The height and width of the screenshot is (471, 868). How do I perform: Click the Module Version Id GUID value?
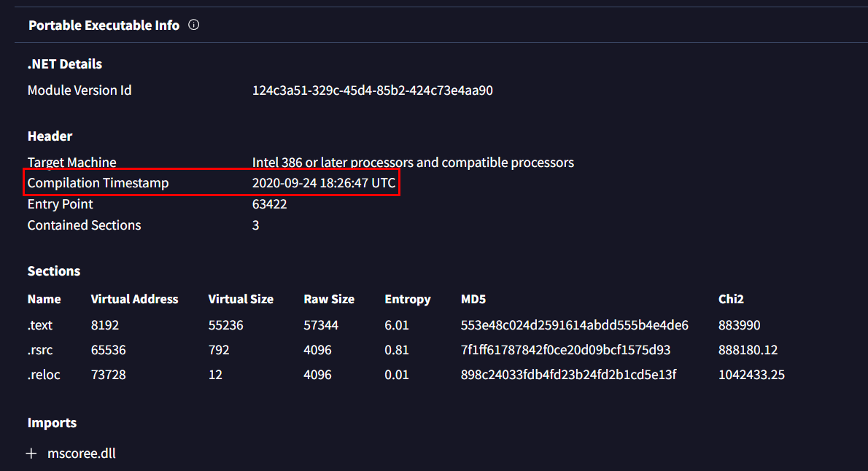[x=372, y=90]
